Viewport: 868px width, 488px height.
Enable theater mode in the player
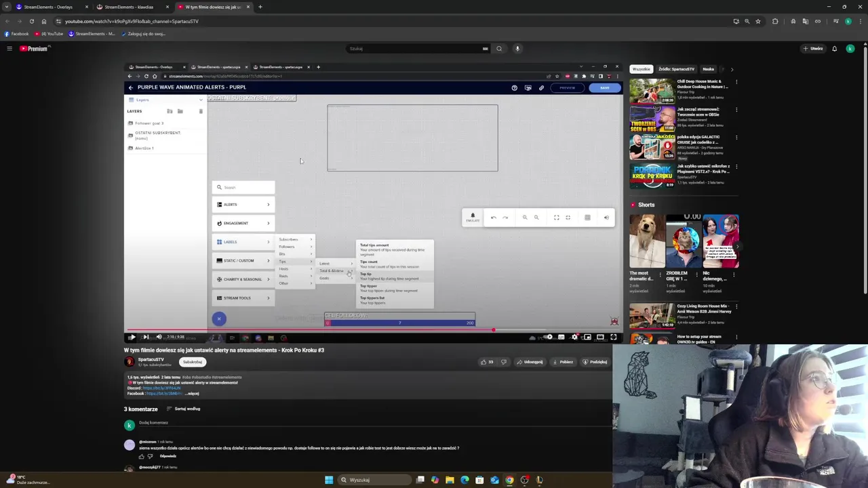[x=600, y=337]
